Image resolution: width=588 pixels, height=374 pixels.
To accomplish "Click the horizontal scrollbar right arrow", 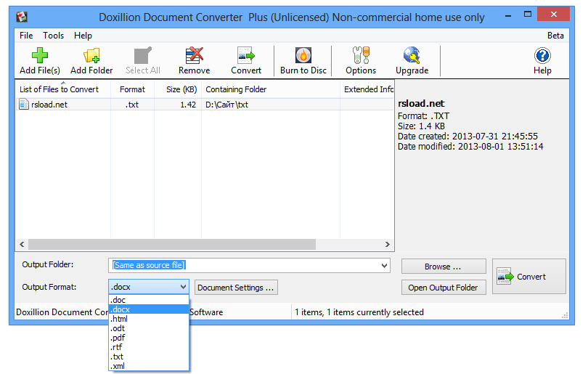I will pos(388,244).
